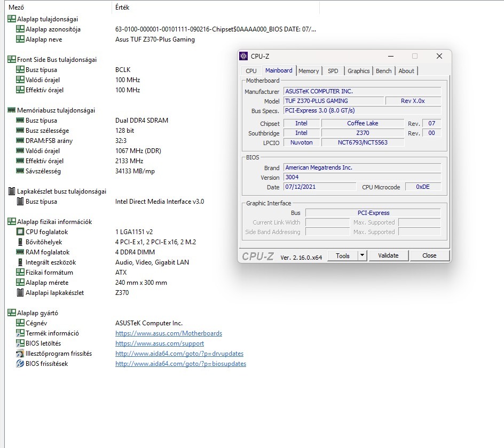
Task: Click the RAM icon beside Sávszélesség
Action: pyautogui.click(x=20, y=171)
